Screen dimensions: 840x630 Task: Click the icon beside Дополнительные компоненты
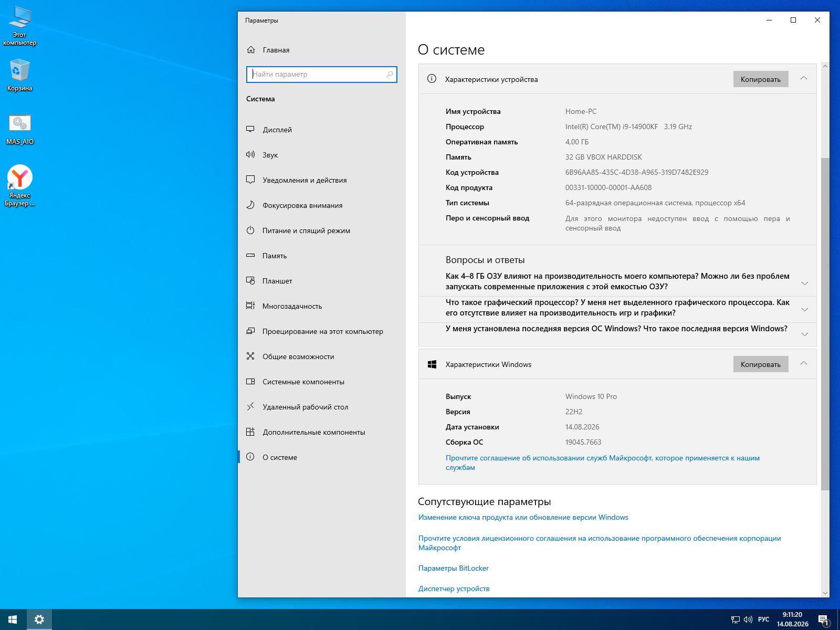tap(250, 432)
